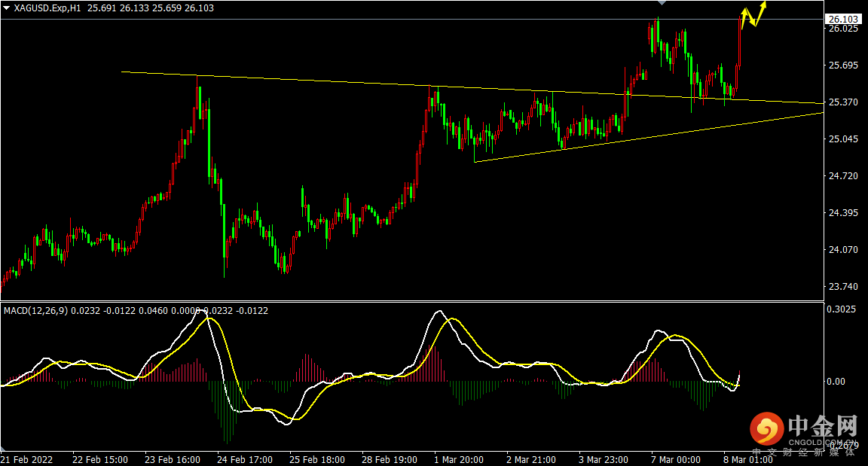Click the 0.00 MACD scale value
Viewport: 868px width, 466px height.
(x=836, y=382)
